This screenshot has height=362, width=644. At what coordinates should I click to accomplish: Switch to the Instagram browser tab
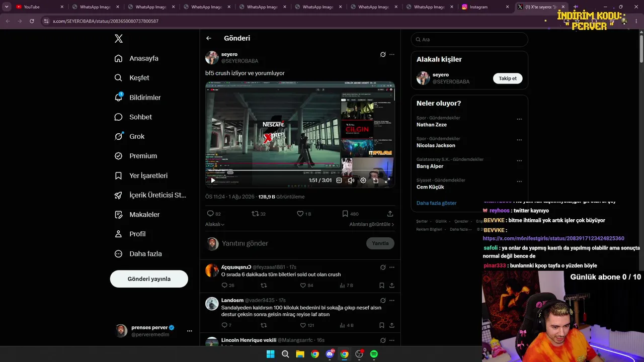486,7
